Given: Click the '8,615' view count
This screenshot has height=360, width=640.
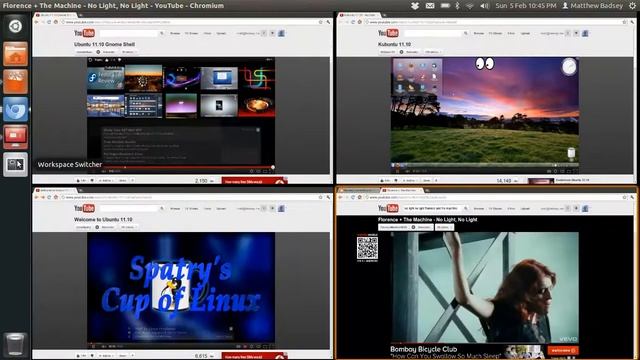Looking at the screenshot, I should pos(201,356).
